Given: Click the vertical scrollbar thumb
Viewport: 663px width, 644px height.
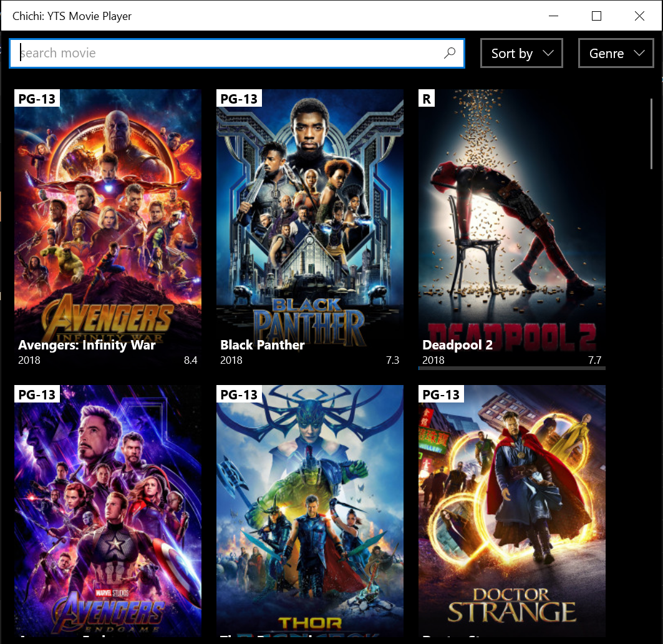Looking at the screenshot, I should [x=651, y=134].
